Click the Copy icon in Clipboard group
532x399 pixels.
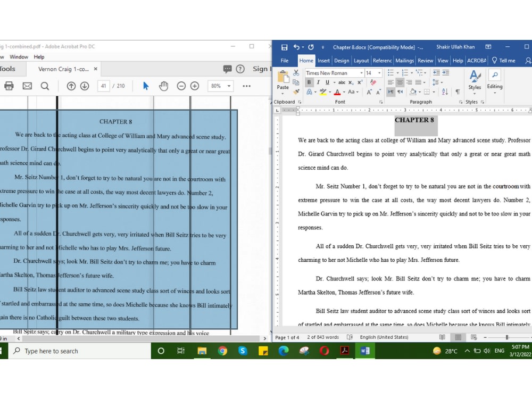pyautogui.click(x=296, y=82)
